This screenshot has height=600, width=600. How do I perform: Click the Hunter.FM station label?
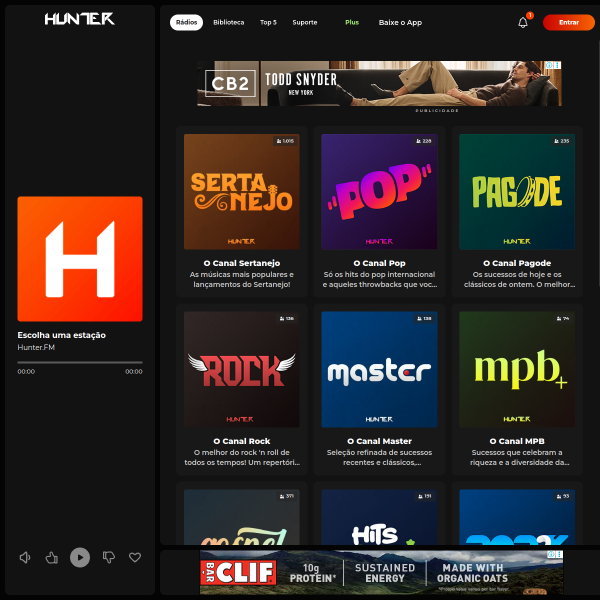tap(36, 347)
